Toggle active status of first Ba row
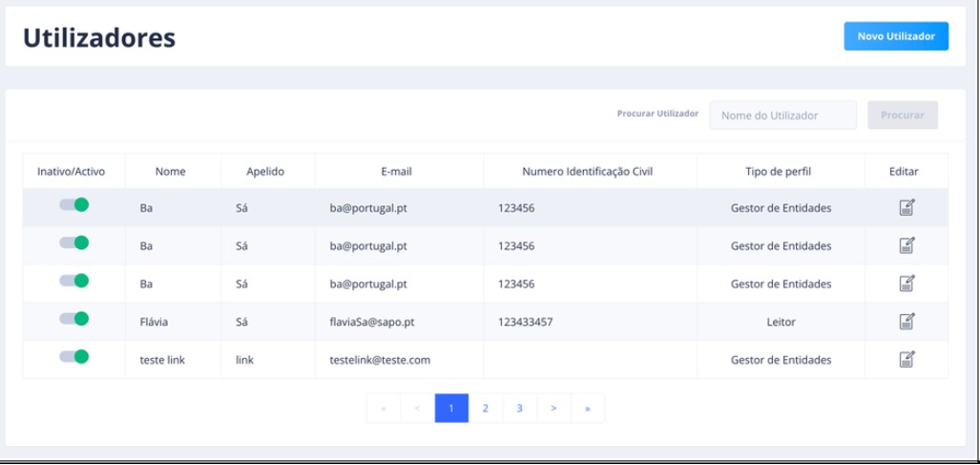The width and height of the screenshot is (980, 465). (73, 204)
